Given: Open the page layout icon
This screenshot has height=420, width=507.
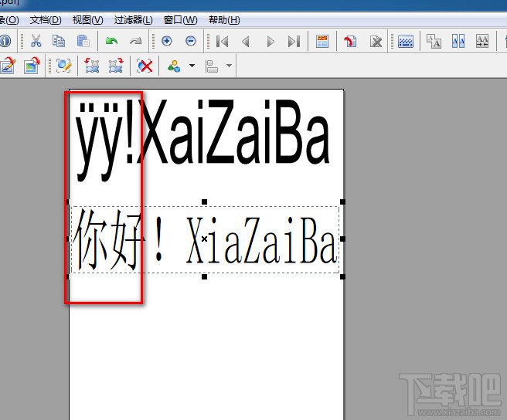Looking at the screenshot, I should tap(322, 42).
